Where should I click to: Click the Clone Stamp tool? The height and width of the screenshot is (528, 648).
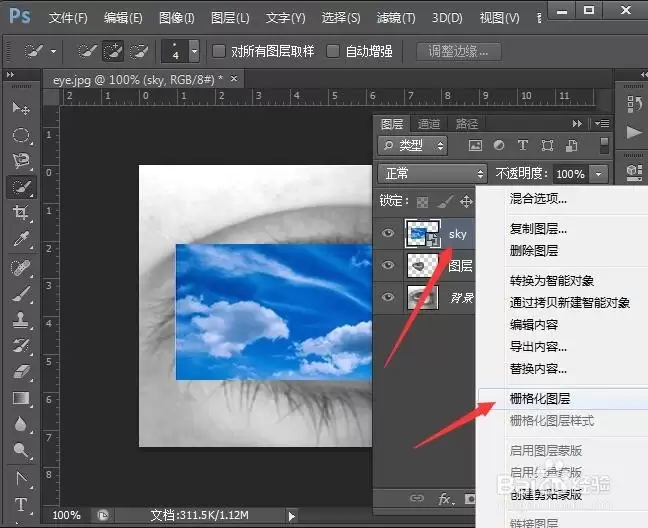[21, 319]
